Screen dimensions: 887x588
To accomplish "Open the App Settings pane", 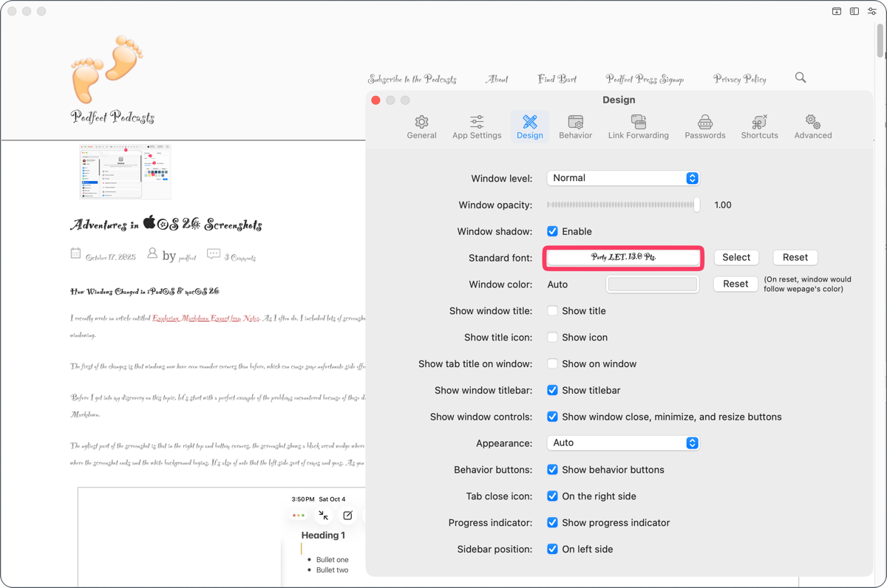I will coord(477,126).
